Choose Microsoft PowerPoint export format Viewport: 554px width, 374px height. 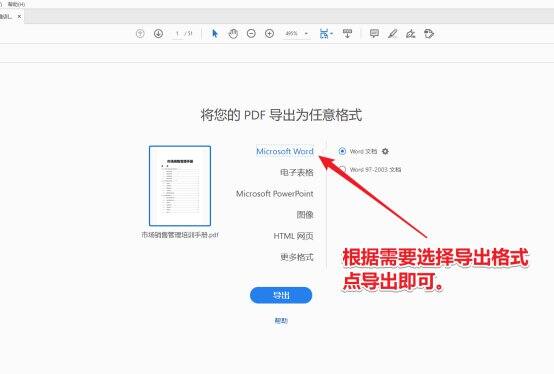coord(275,194)
